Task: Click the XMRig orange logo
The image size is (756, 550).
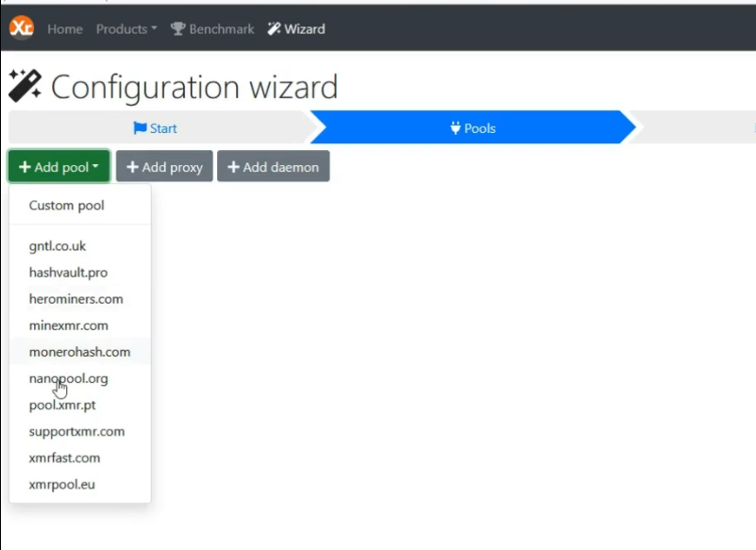Action: (x=22, y=27)
